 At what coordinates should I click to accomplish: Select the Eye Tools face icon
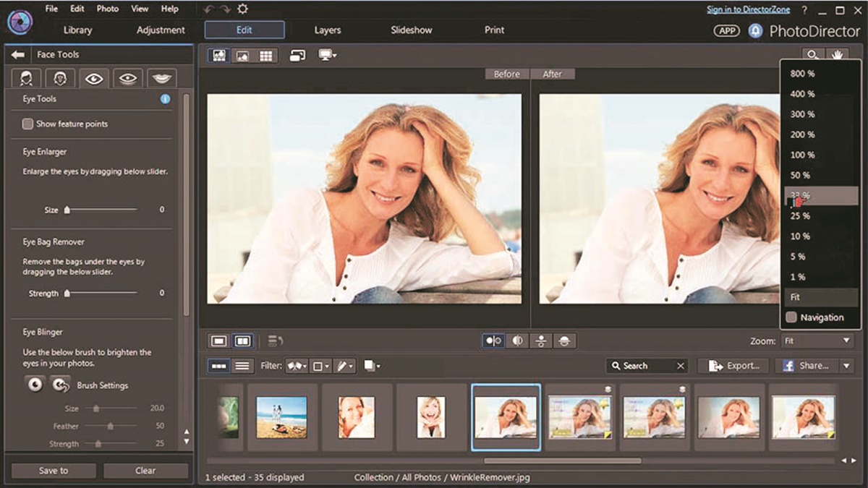click(x=94, y=78)
